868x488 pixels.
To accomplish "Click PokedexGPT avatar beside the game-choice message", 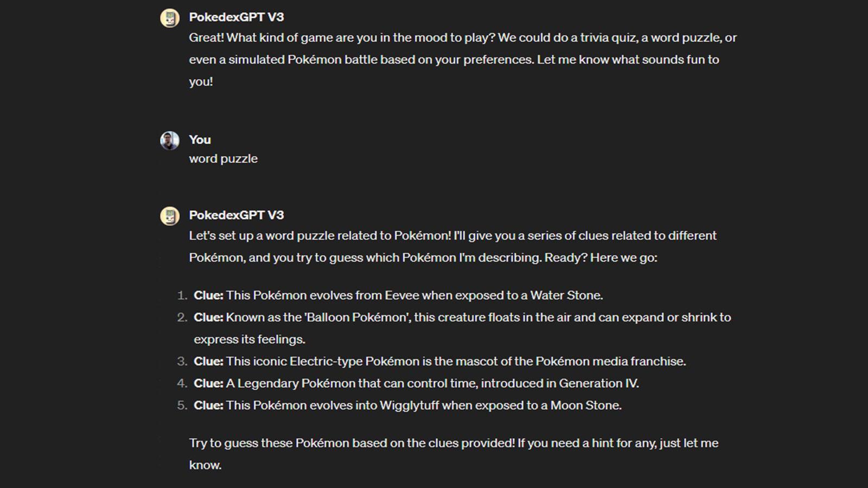I will click(x=170, y=18).
